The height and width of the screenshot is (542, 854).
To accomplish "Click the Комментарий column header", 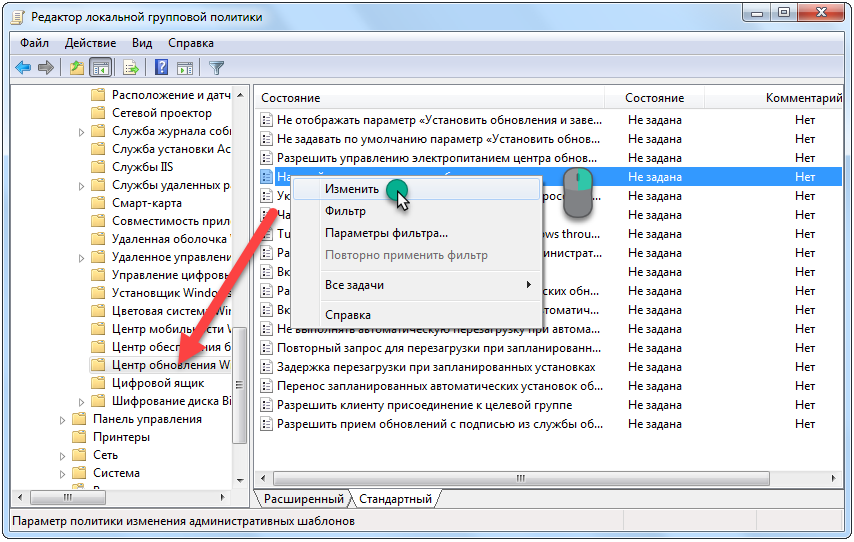I will coord(803,98).
